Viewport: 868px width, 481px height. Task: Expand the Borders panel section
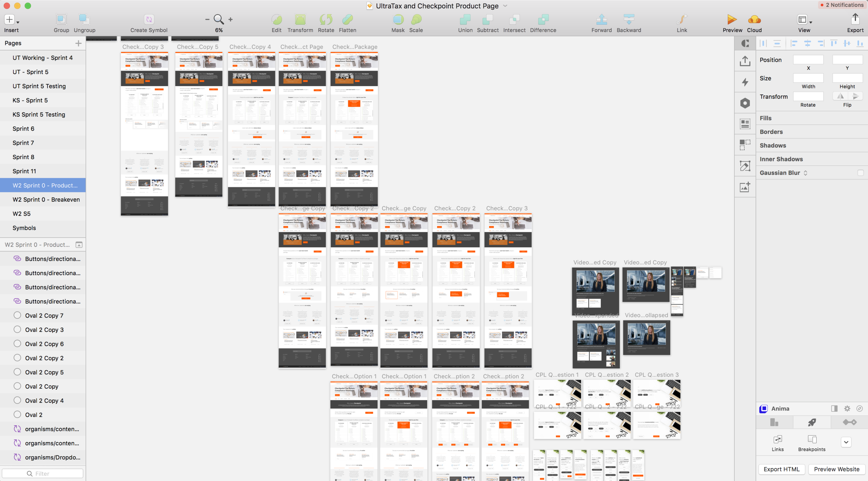tap(771, 132)
